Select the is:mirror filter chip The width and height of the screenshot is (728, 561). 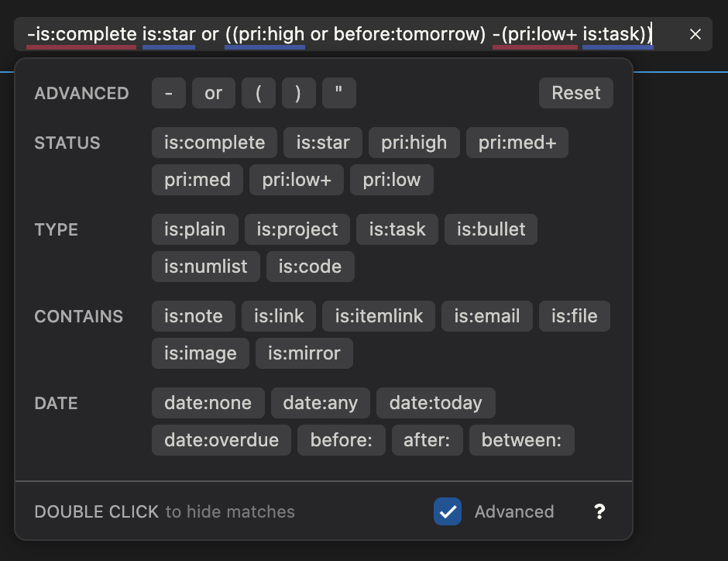[304, 353]
